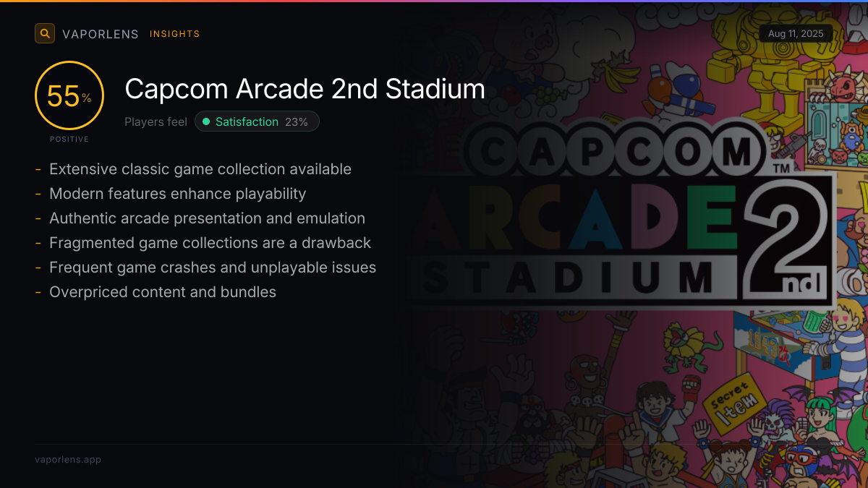Select 'Extensive classic game collection available' point
Viewport: 868px width, 488px height.
(x=200, y=169)
